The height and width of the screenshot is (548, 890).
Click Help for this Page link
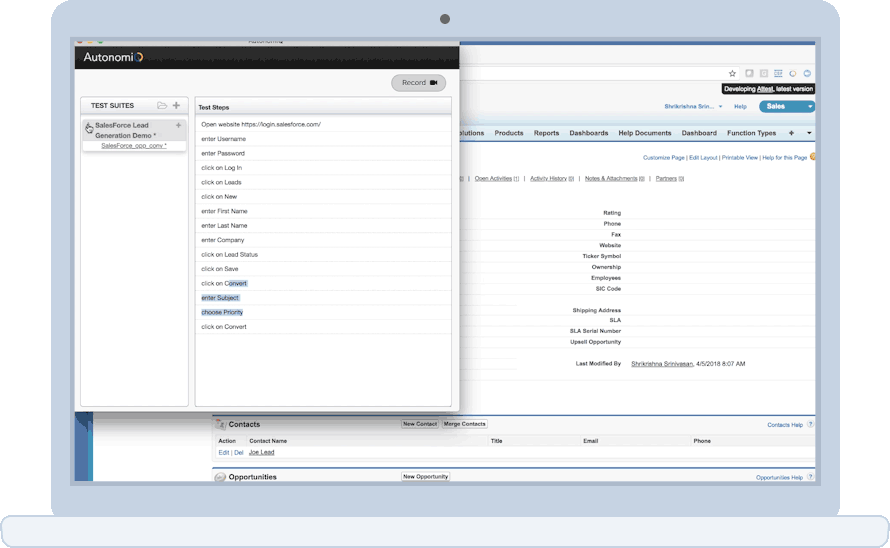click(x=784, y=158)
